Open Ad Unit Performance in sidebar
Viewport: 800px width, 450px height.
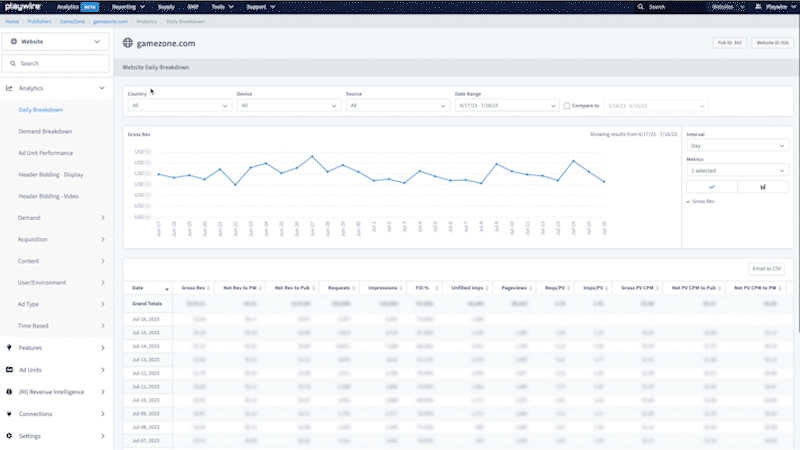[45, 153]
